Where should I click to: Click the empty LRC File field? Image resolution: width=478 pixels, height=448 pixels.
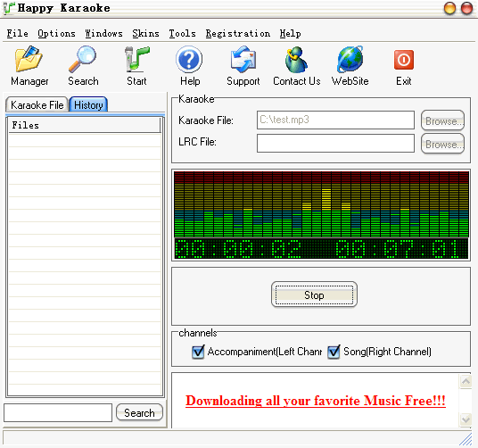[x=335, y=143]
